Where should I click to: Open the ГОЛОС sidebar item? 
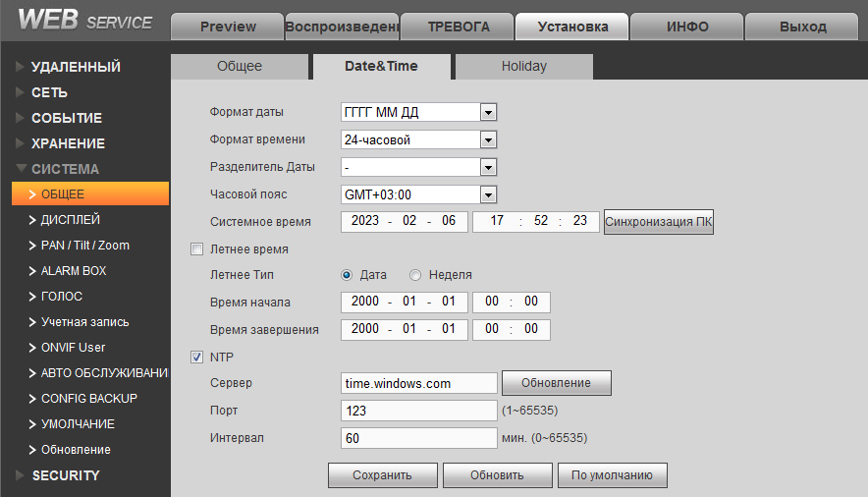coord(62,296)
